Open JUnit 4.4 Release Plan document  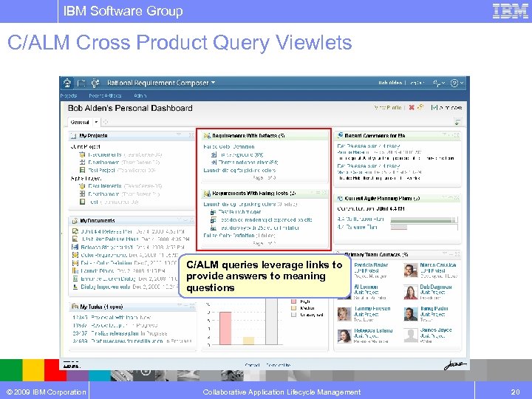point(106,232)
